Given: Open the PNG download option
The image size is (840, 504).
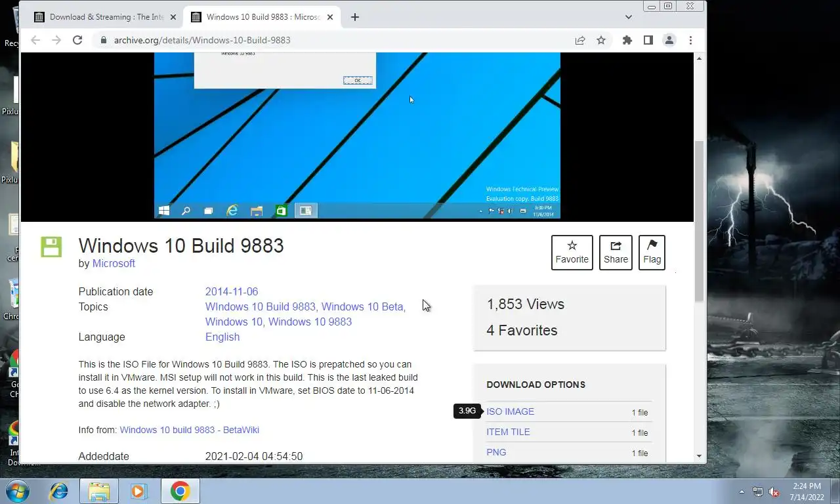Looking at the screenshot, I should click(x=496, y=452).
